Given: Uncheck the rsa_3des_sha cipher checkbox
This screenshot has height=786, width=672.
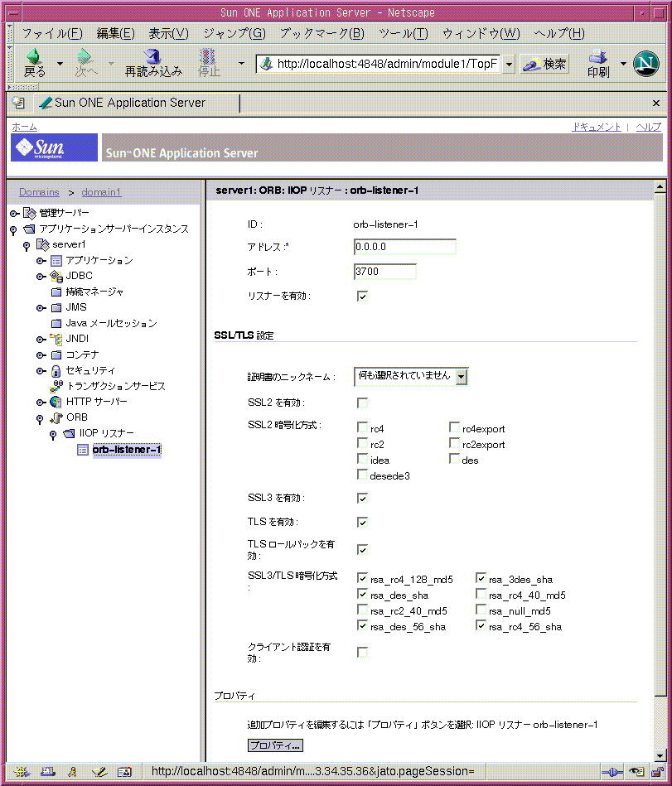Looking at the screenshot, I should [x=481, y=578].
